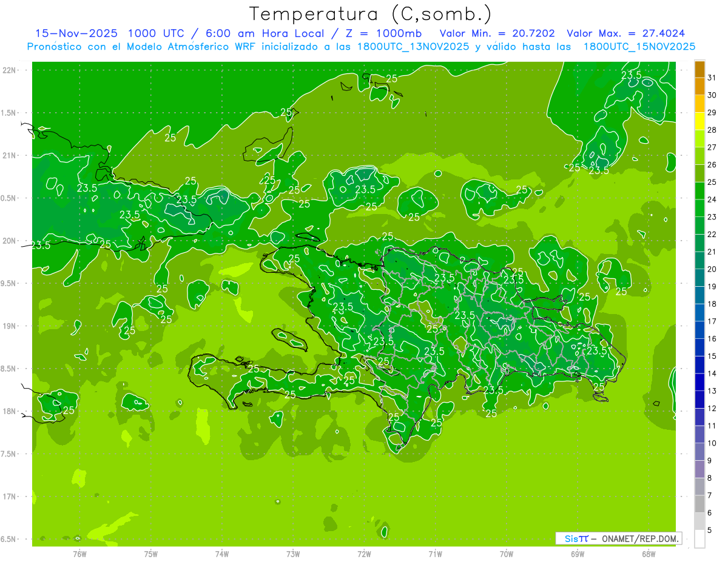Click 'Modelo Atmosferico WRF' in the subtitle

(x=191, y=47)
